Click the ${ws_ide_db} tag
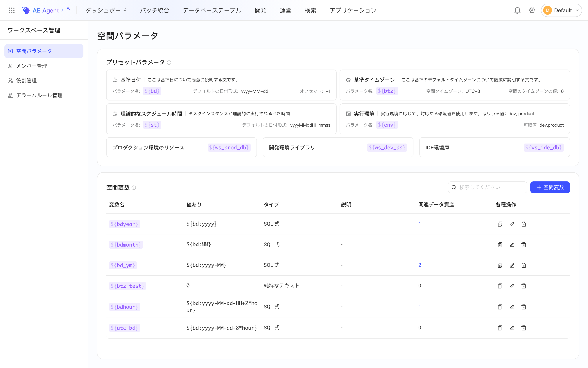 coord(544,148)
